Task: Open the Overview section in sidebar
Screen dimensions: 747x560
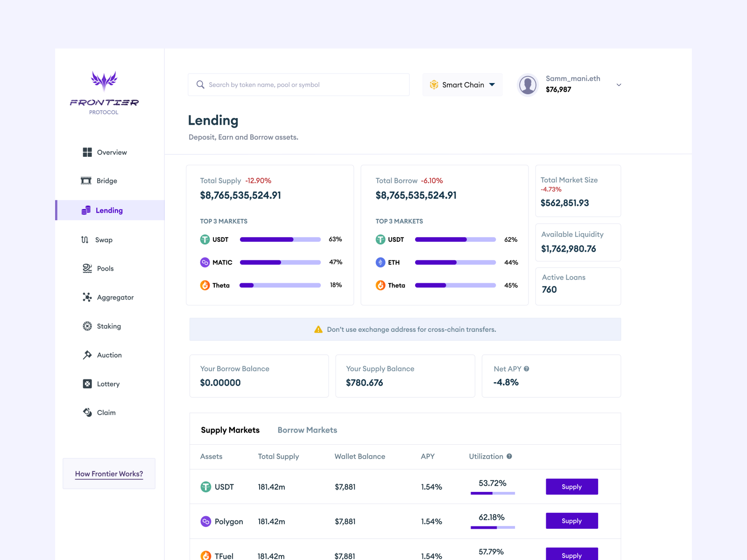Action: point(87,152)
